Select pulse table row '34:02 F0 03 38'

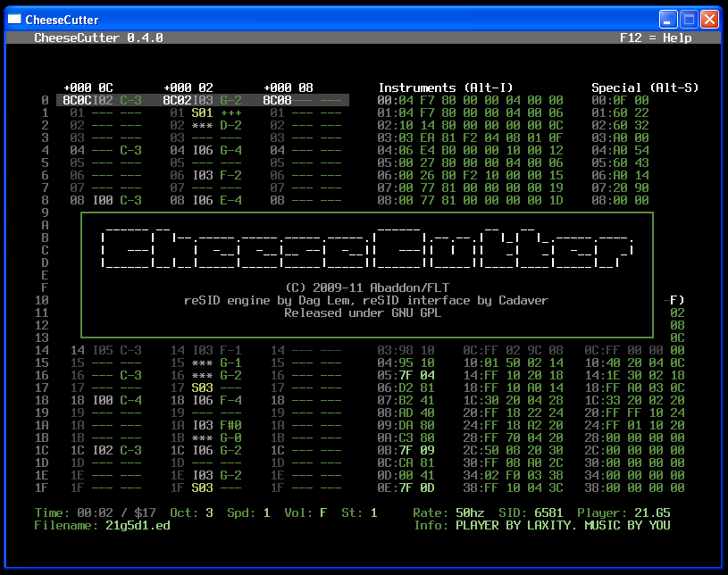pyautogui.click(x=513, y=476)
